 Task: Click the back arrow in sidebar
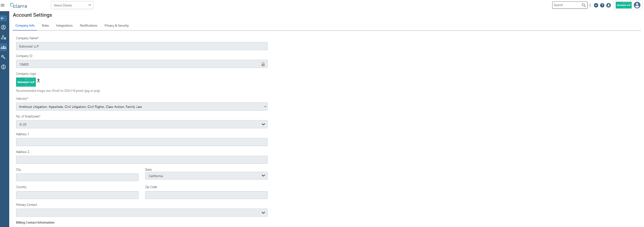(x=3, y=18)
